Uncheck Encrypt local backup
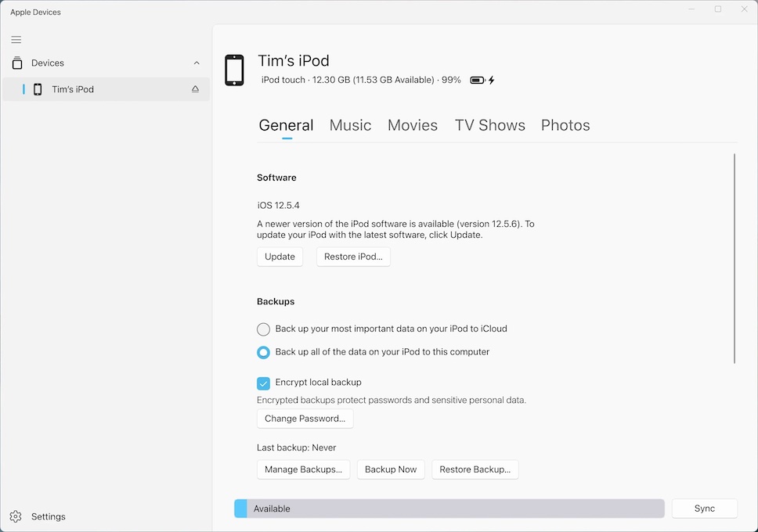The height and width of the screenshot is (532, 758). tap(264, 383)
